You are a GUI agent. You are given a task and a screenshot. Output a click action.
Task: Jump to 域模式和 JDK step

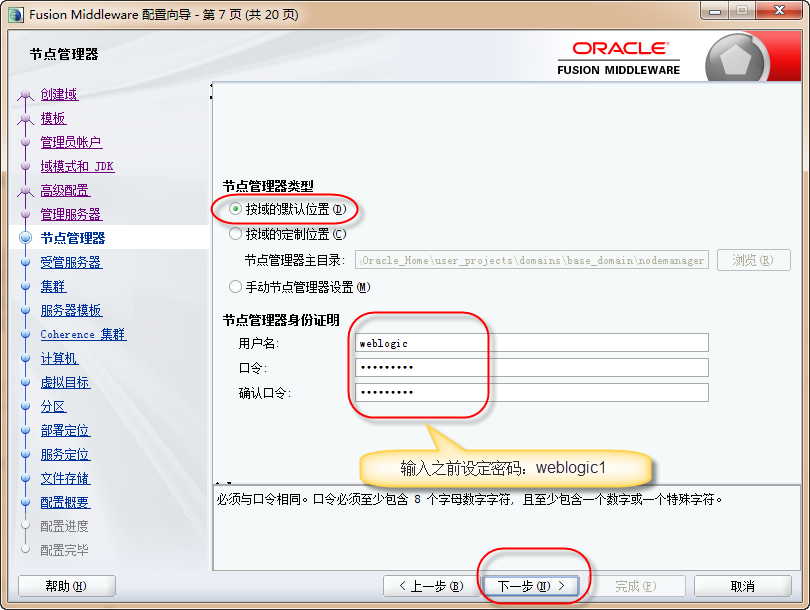[77, 166]
